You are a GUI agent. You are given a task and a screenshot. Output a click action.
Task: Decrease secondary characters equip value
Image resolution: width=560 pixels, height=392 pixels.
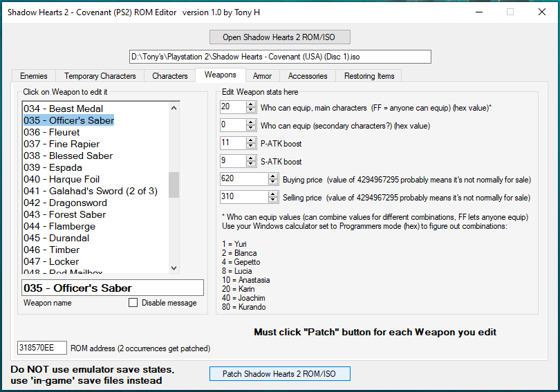pyautogui.click(x=251, y=129)
